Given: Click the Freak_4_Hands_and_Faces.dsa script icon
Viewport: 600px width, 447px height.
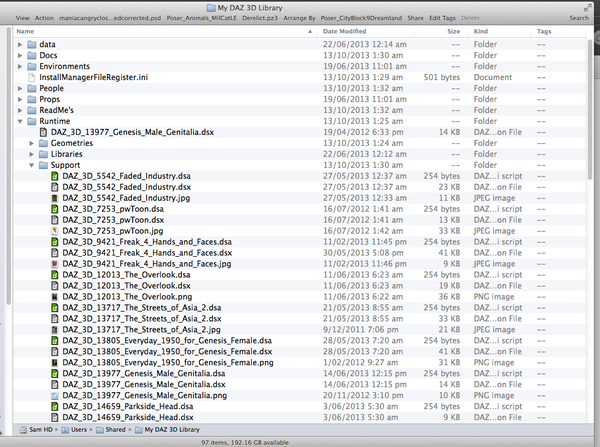Looking at the screenshot, I should click(x=55, y=242).
